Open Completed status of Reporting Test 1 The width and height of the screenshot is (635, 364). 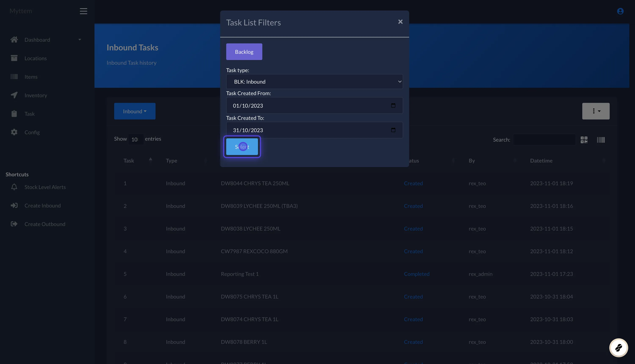coord(416,274)
